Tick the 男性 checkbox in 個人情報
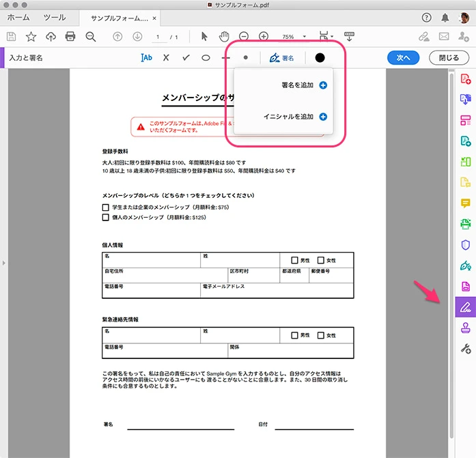 294,260
